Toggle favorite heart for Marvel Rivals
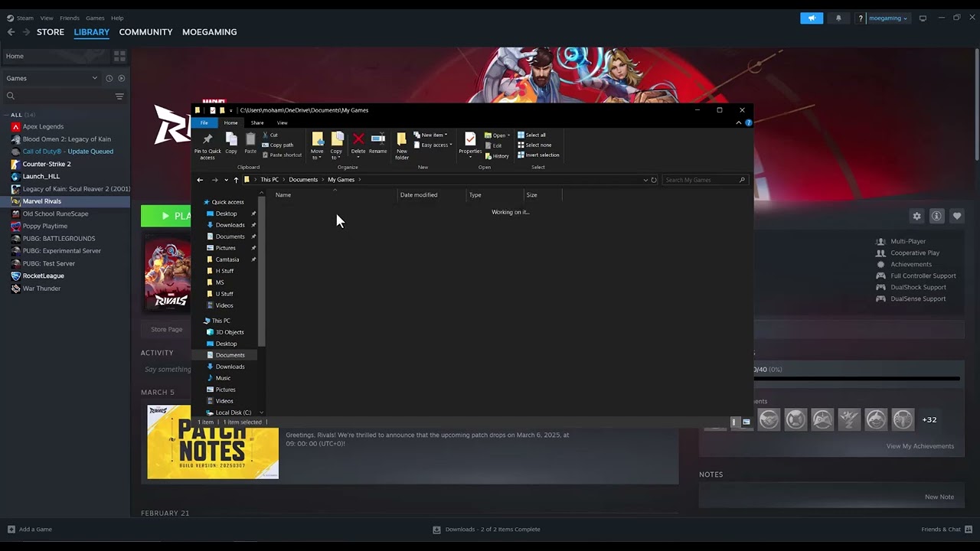Viewport: 980px width, 551px height. pyautogui.click(x=956, y=216)
